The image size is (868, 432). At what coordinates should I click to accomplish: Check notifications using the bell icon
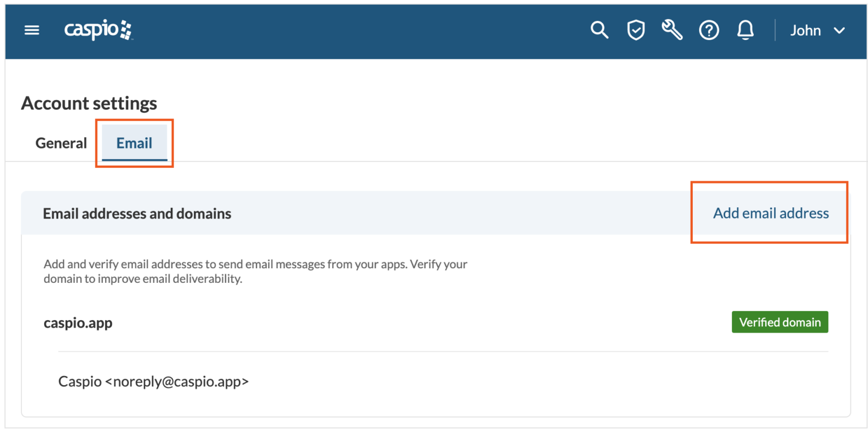point(745,30)
